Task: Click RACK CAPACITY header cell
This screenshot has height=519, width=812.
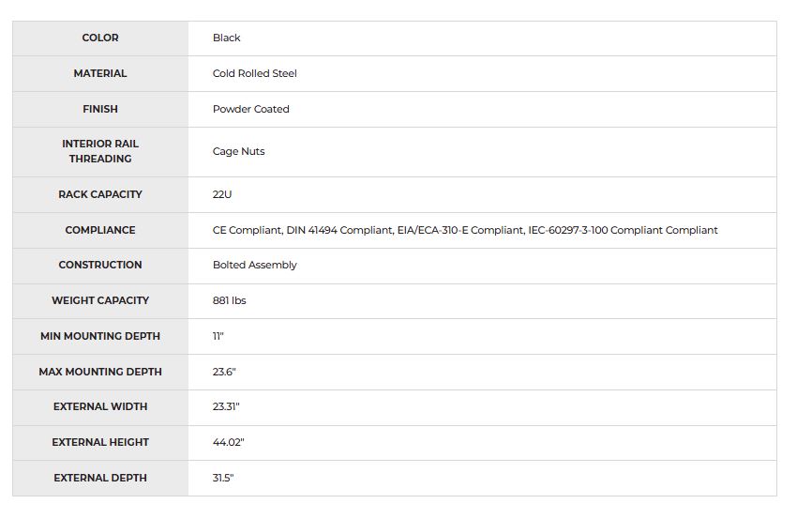Action: click(x=100, y=194)
